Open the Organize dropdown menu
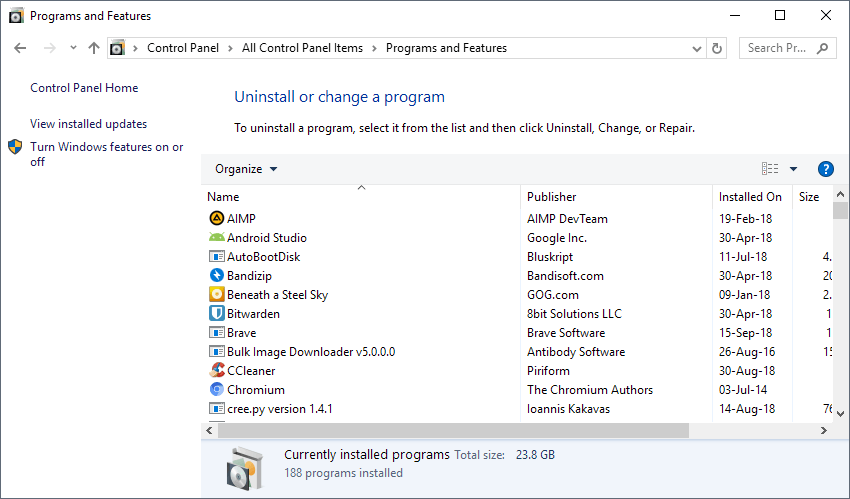The height and width of the screenshot is (499, 850). [x=246, y=169]
